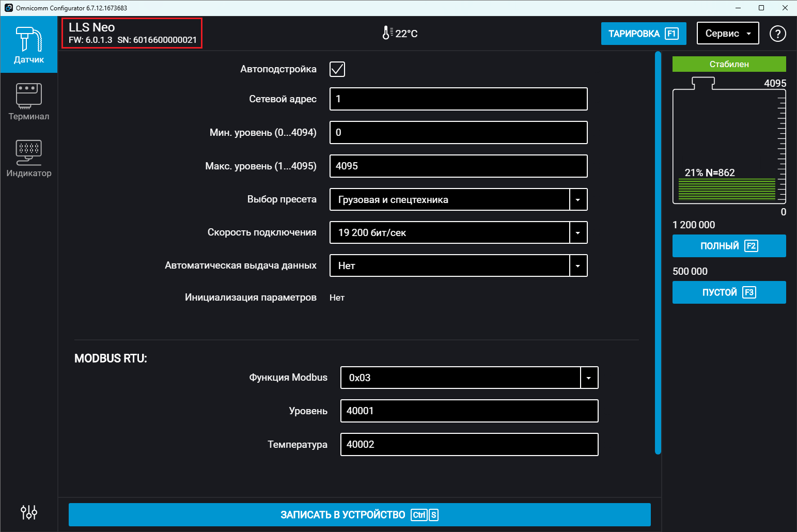Open the Сервис menu
797x532 pixels.
tap(727, 34)
